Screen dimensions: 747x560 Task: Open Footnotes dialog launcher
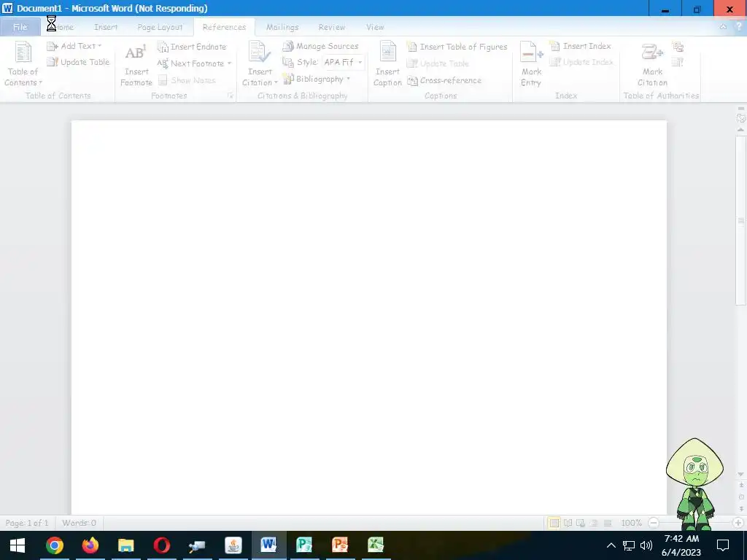click(230, 96)
